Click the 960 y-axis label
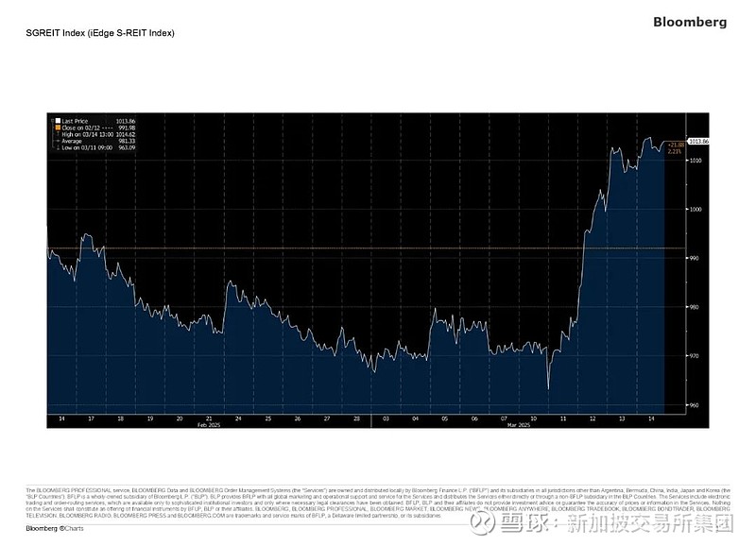 pos(694,405)
